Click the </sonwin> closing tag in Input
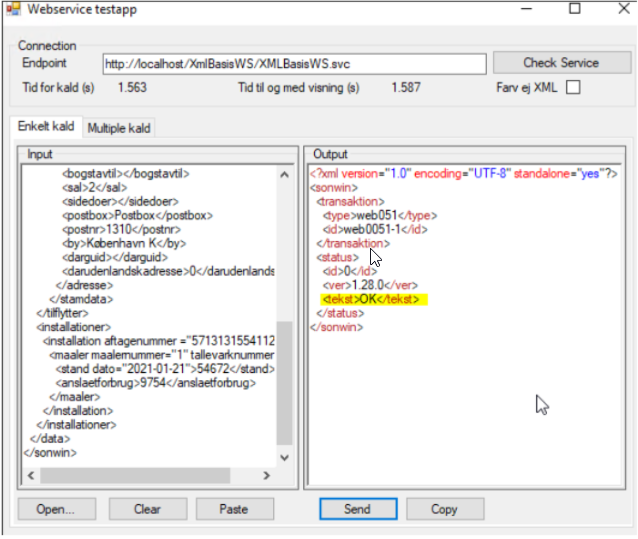Viewport: 638px width, 539px height. point(50,453)
